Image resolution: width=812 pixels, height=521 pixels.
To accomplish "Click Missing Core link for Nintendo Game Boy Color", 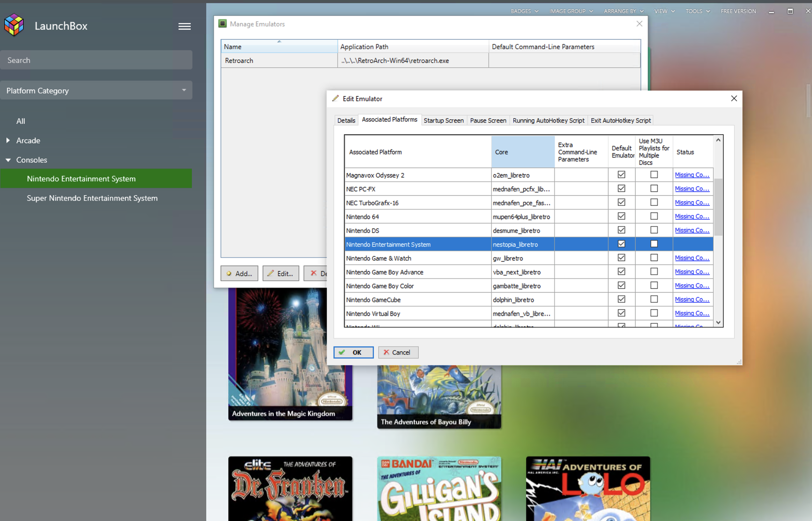I will click(692, 286).
